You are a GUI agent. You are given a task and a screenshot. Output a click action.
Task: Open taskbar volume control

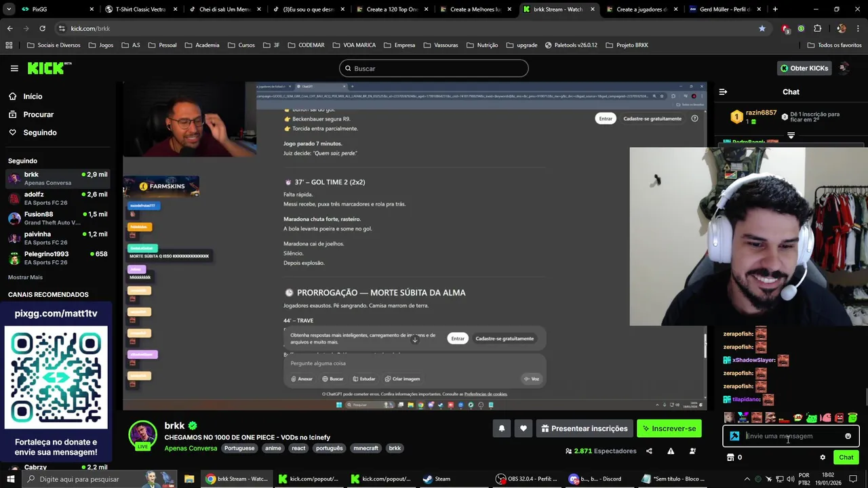(x=790, y=479)
